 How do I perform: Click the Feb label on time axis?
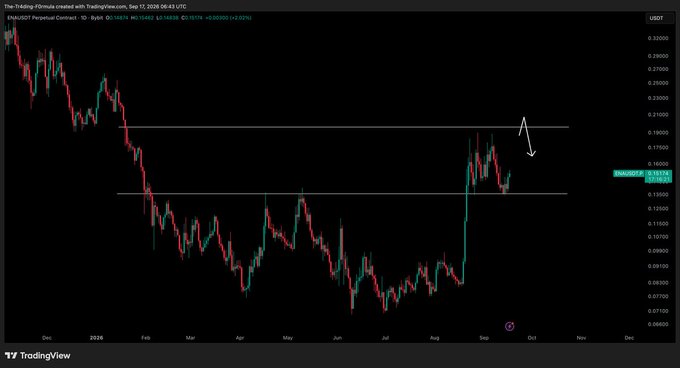click(x=145, y=338)
